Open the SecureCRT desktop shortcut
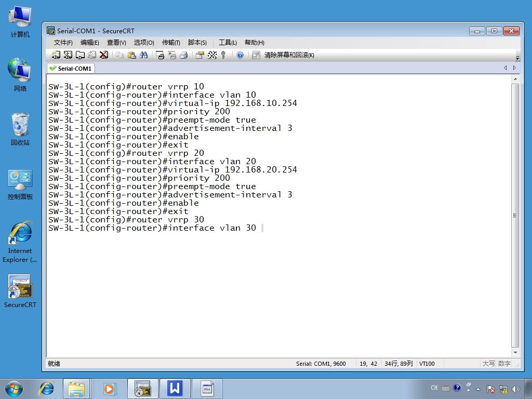The width and height of the screenshot is (532, 399). coord(20,291)
